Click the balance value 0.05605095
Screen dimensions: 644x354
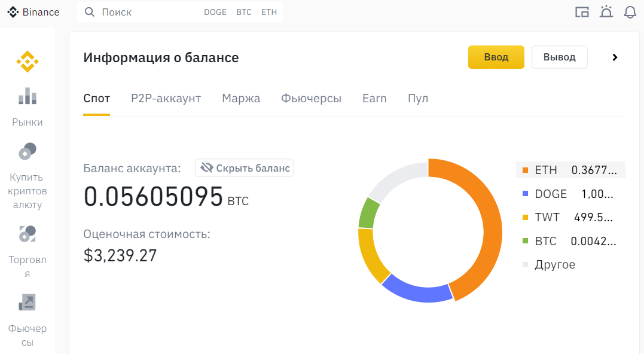point(153,196)
